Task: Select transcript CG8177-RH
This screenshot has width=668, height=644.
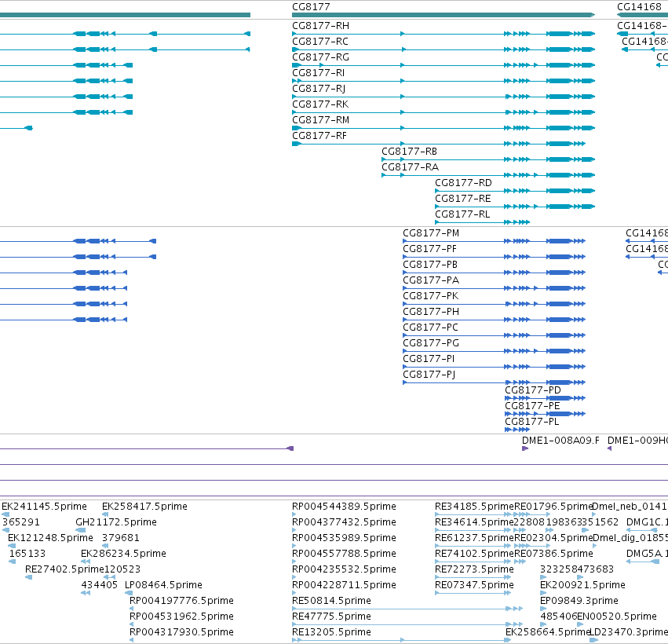Action: (321, 26)
